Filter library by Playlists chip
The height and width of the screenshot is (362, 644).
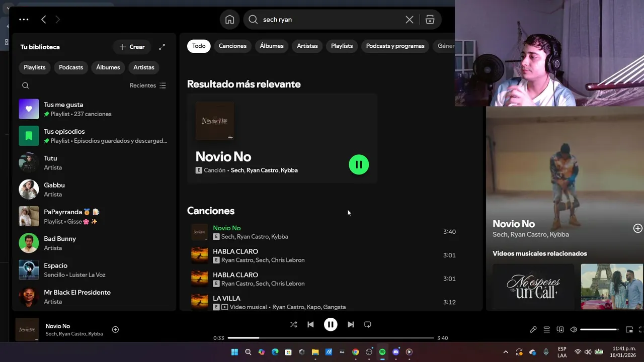35,67
